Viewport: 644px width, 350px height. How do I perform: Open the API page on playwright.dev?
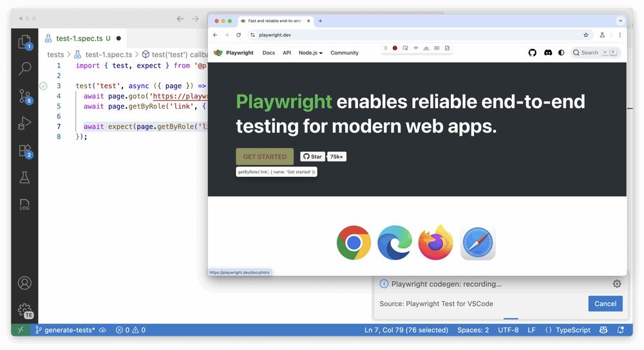[287, 53]
